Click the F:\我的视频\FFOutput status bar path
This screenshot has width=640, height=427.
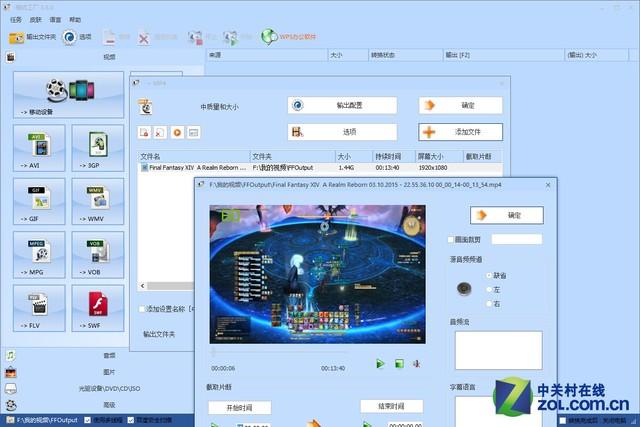tap(47, 420)
